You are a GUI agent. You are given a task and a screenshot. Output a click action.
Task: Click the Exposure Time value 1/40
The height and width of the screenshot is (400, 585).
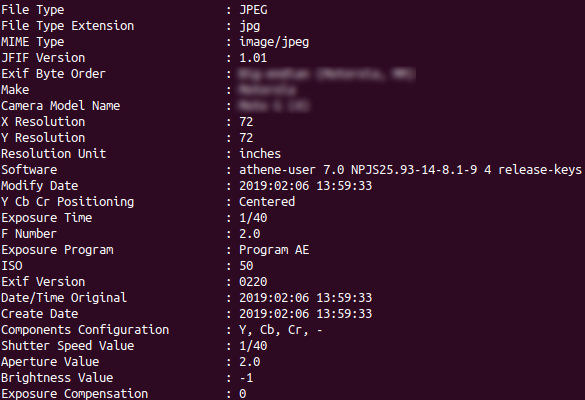click(253, 218)
